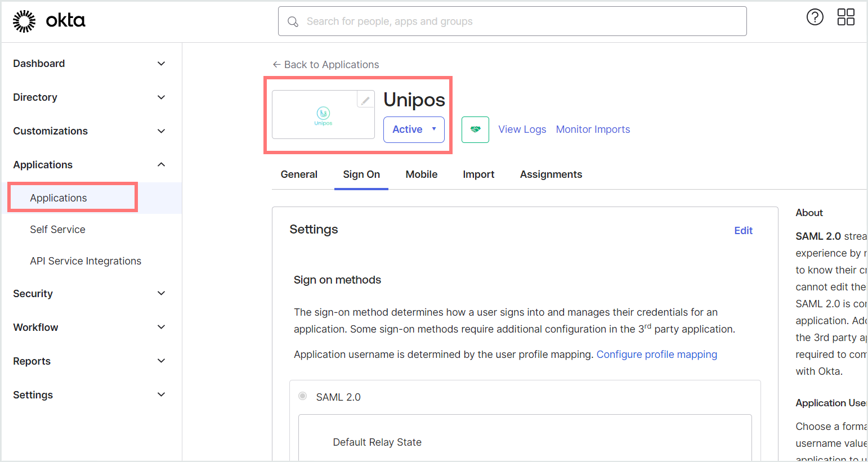Expand the Settings sidebar section
The height and width of the screenshot is (462, 868).
pos(90,395)
